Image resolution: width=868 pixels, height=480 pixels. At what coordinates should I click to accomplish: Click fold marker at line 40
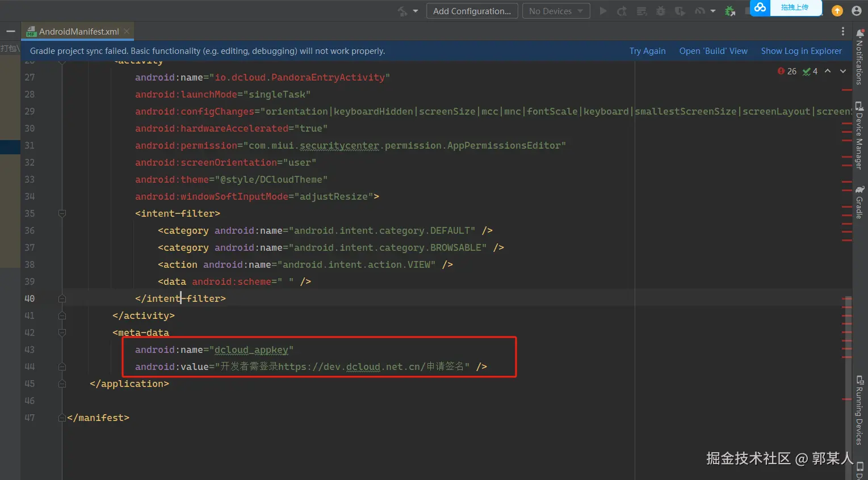pos(62,298)
